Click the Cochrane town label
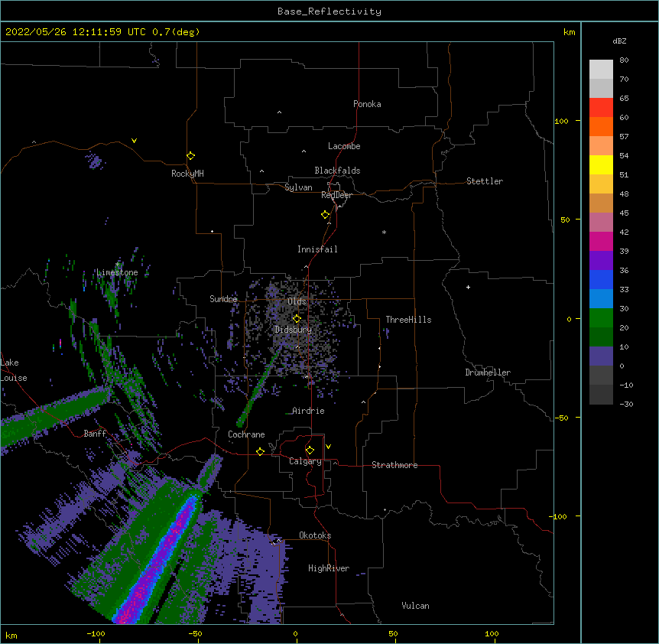The image size is (659, 644). pyautogui.click(x=246, y=434)
